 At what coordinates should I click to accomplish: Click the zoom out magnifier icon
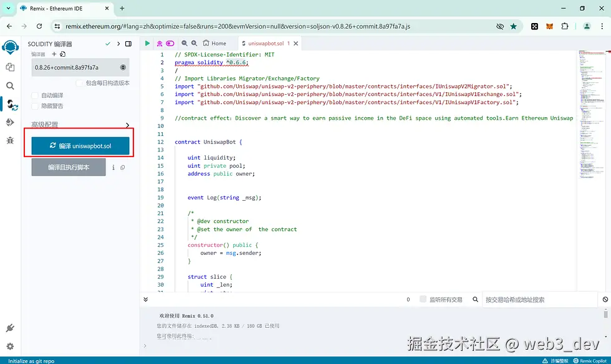coord(185,43)
